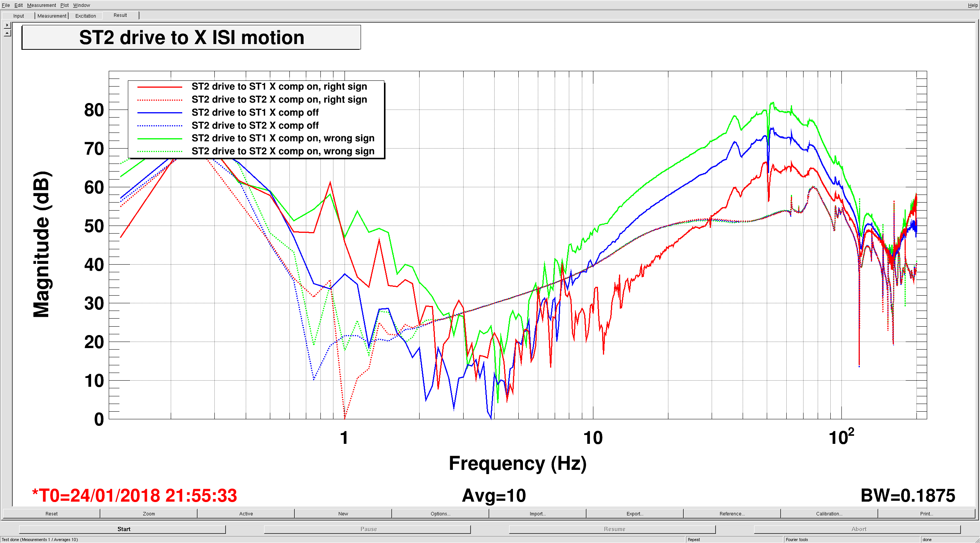Click the Reference button

(x=732, y=514)
